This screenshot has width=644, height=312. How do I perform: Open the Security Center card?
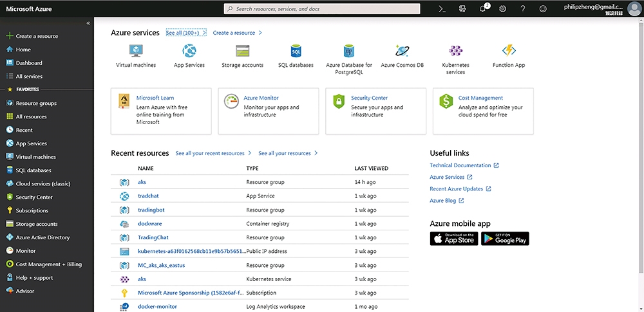click(x=376, y=111)
